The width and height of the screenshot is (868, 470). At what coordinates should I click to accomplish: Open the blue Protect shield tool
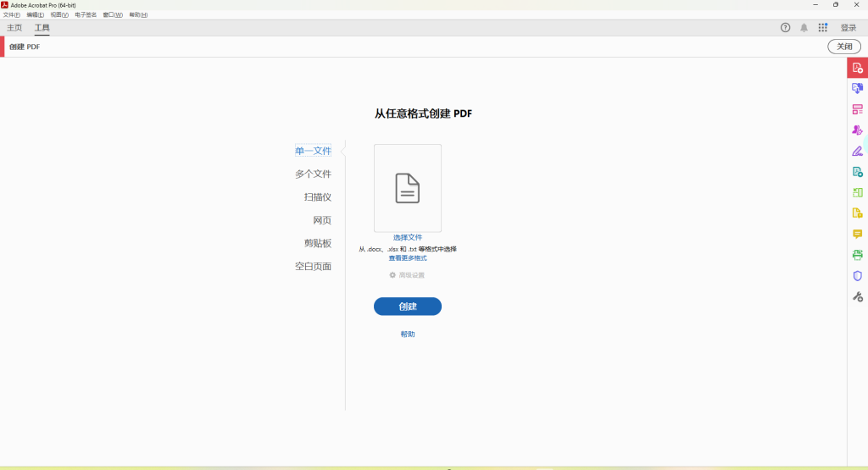tap(858, 276)
